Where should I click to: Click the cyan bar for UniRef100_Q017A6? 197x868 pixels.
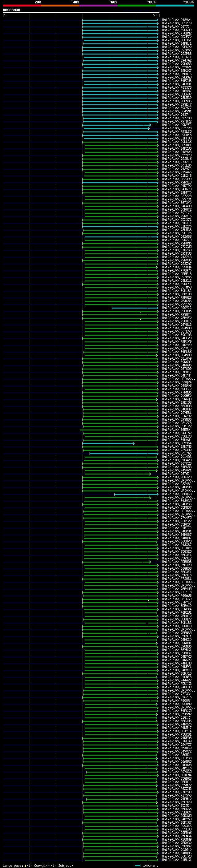(124, 454)
